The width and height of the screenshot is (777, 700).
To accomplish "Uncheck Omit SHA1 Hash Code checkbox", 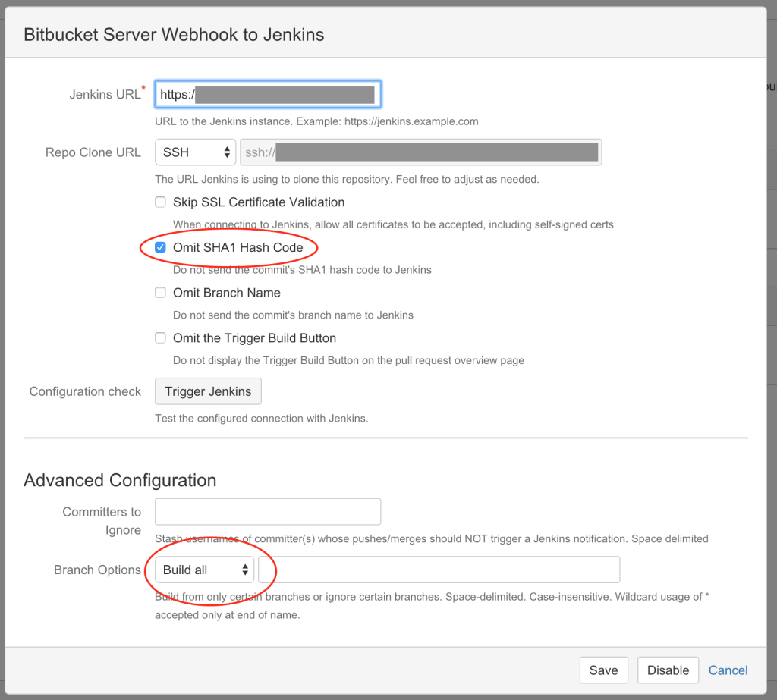I will [160, 247].
